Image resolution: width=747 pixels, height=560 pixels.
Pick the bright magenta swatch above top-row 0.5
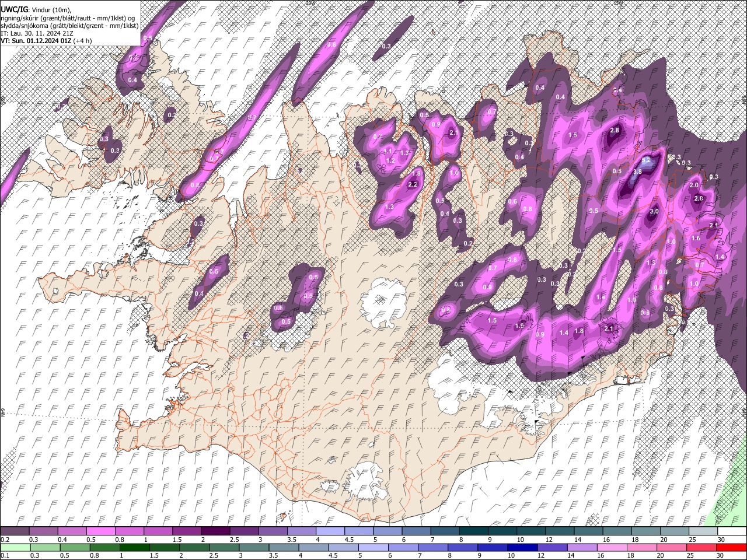(x=100, y=531)
